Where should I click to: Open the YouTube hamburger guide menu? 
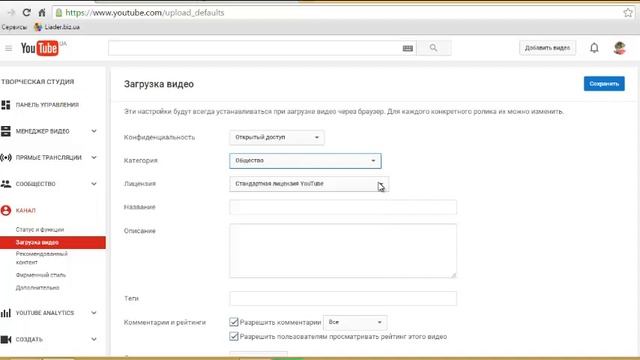pos(9,48)
